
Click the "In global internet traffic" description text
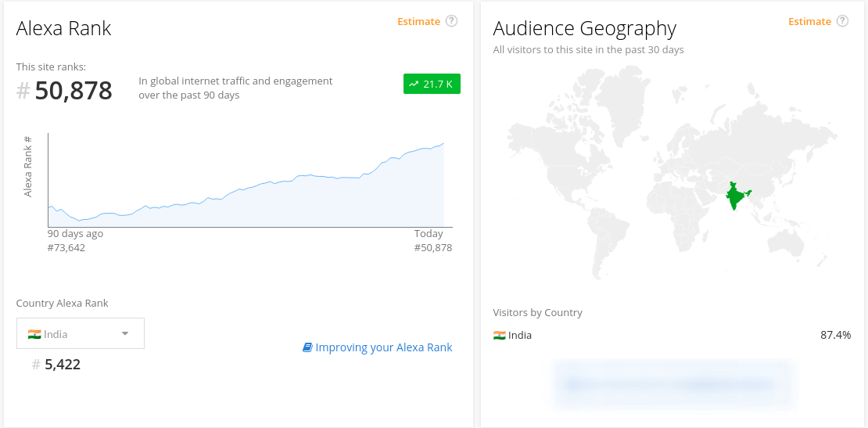pyautogui.click(x=235, y=88)
